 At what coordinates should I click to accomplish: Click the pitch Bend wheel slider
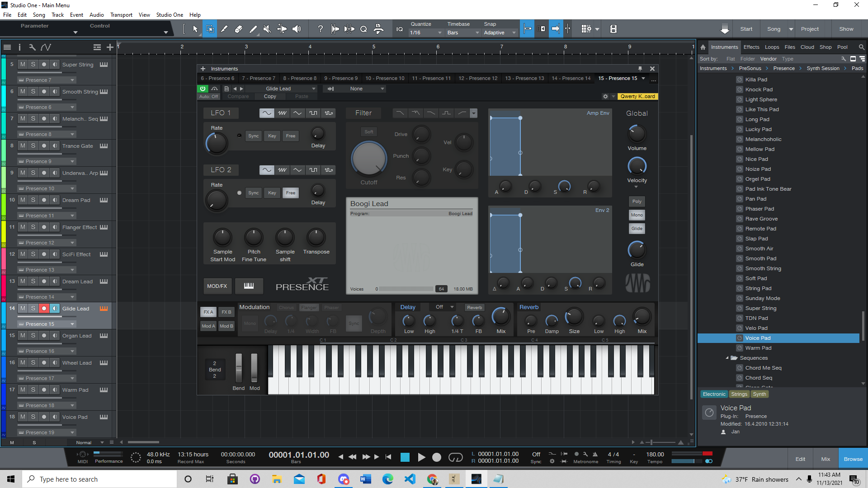pyautogui.click(x=239, y=367)
